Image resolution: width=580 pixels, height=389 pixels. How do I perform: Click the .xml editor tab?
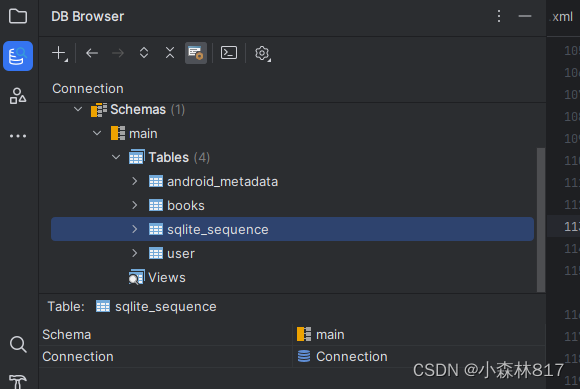pyautogui.click(x=562, y=17)
